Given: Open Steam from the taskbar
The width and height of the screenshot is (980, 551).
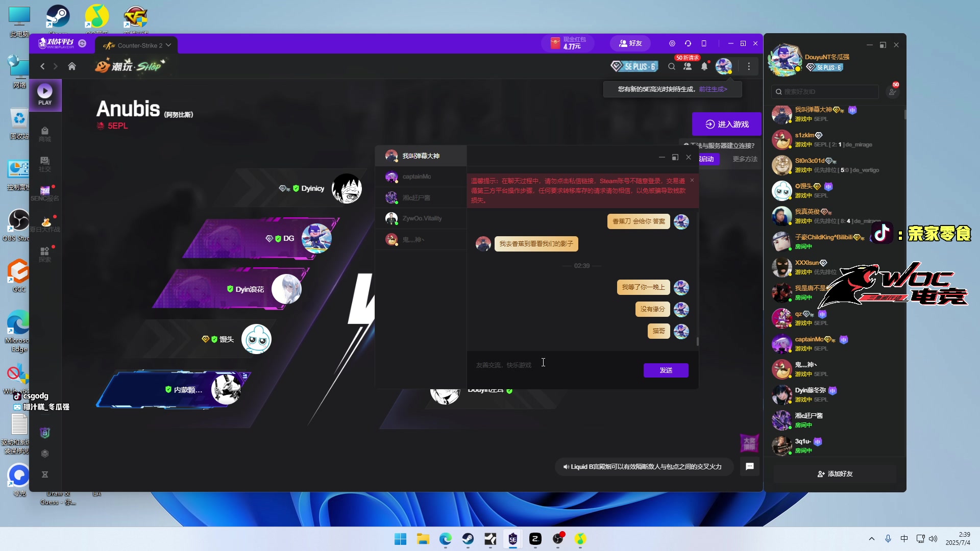Looking at the screenshot, I should (x=468, y=539).
